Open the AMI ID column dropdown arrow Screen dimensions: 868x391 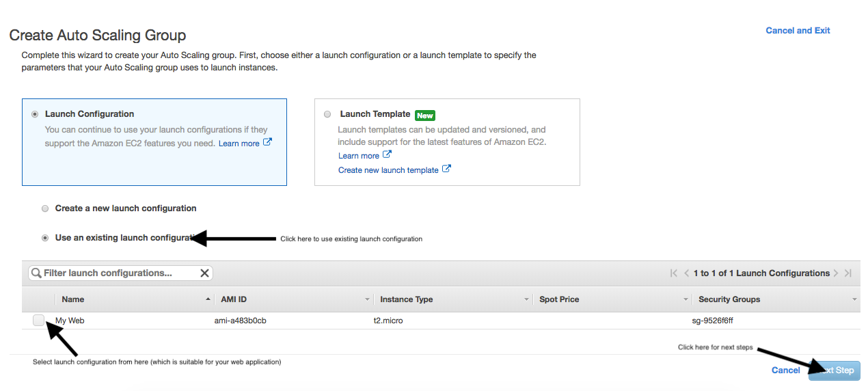pos(367,299)
